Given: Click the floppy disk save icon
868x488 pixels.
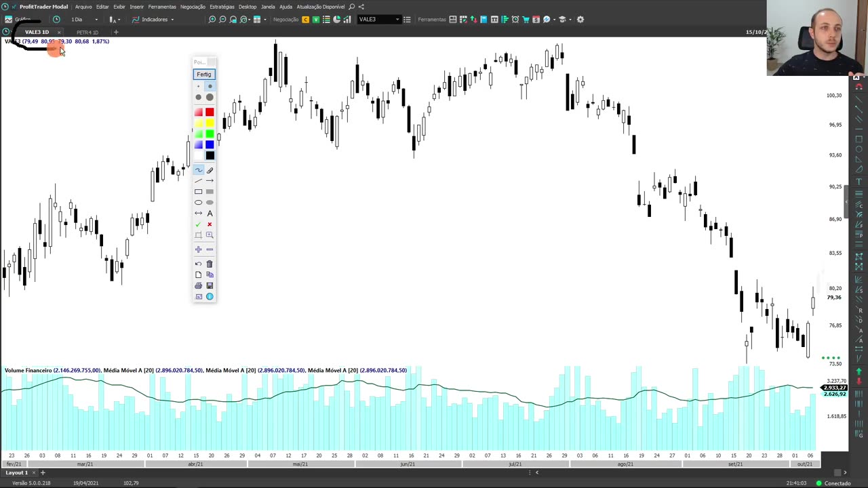Looking at the screenshot, I should coord(210,285).
